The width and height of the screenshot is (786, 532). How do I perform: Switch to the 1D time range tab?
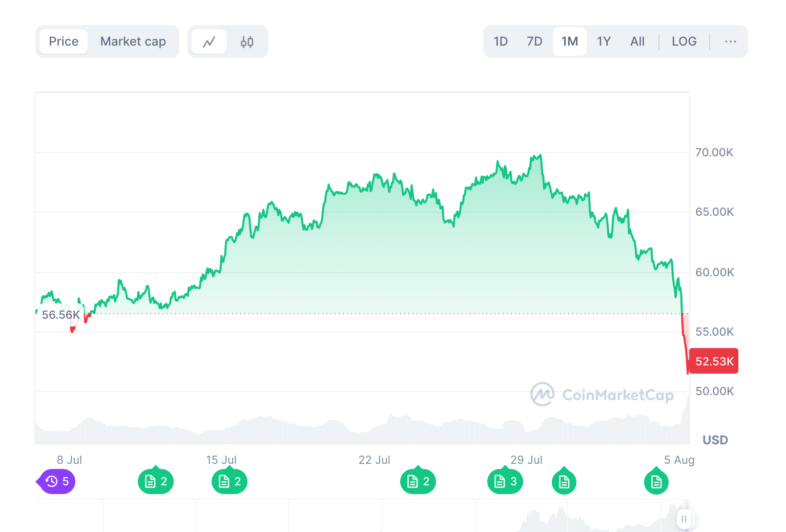[501, 42]
